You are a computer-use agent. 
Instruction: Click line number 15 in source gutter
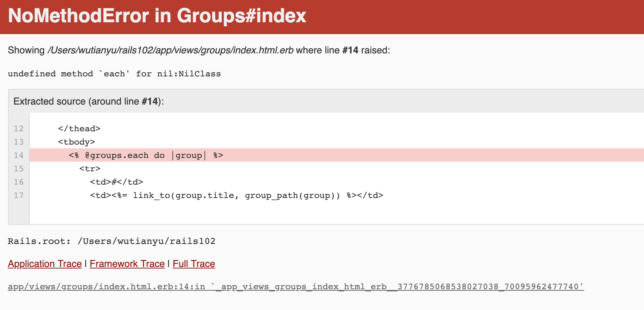pyautogui.click(x=19, y=169)
